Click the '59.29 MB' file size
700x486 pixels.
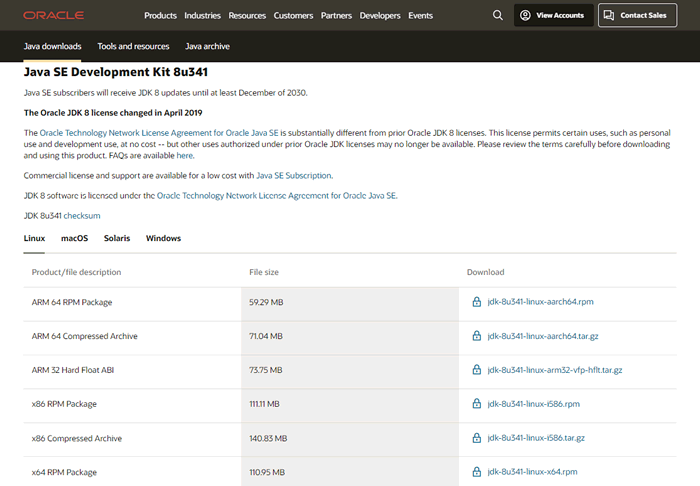coord(266,302)
